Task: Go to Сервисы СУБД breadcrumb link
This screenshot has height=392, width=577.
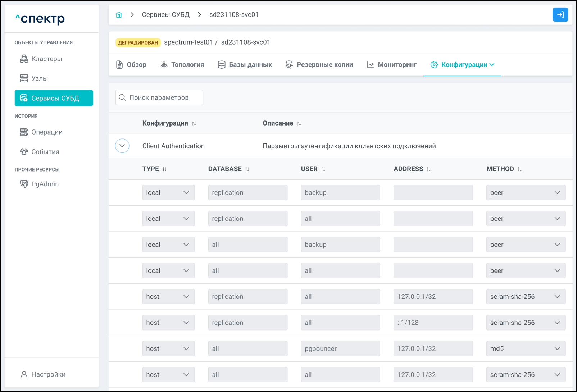Action: [x=165, y=15]
